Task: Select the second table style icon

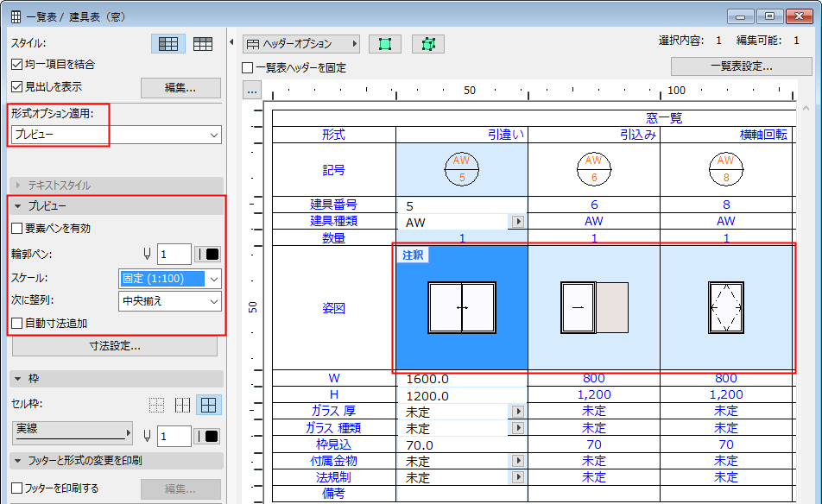Action: coord(202,44)
